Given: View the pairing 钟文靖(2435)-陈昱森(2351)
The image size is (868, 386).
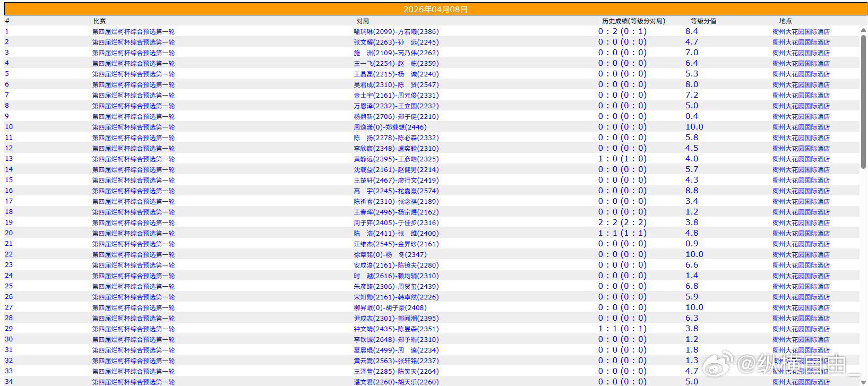Looking at the screenshot, I should [x=396, y=329].
